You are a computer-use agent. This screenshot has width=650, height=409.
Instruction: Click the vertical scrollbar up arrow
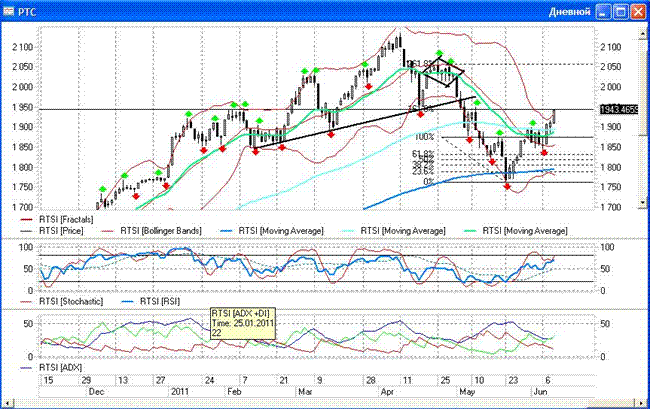click(643, 34)
